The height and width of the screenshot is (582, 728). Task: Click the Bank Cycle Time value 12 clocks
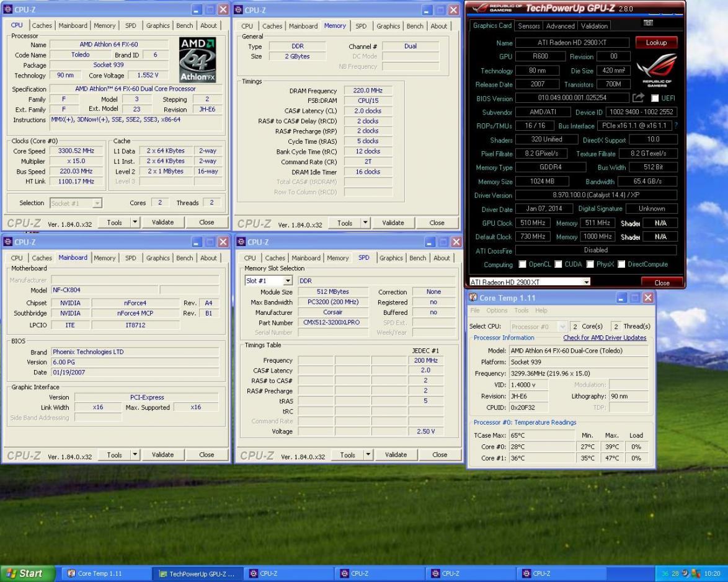pos(368,152)
